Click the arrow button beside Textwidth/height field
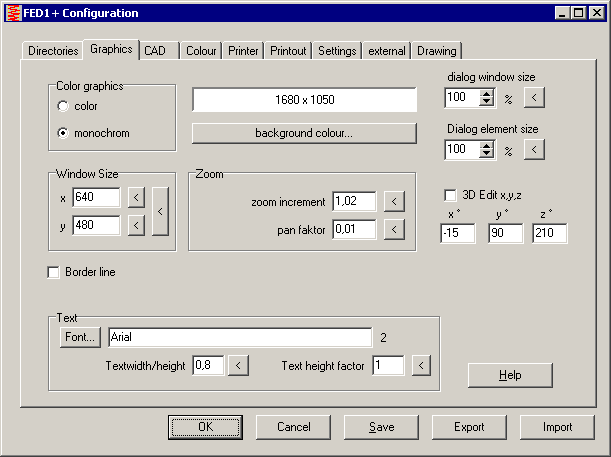The image size is (611, 457). coord(238,366)
